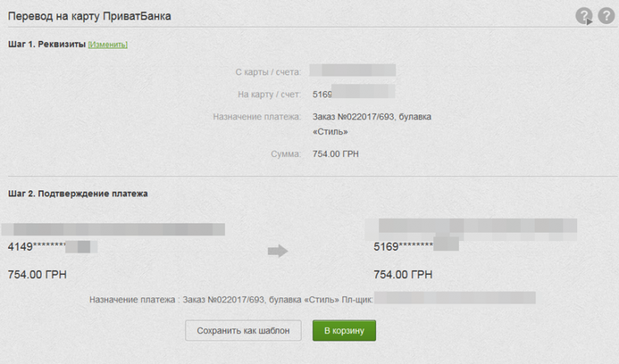Click the plain question mark help icon

click(604, 16)
